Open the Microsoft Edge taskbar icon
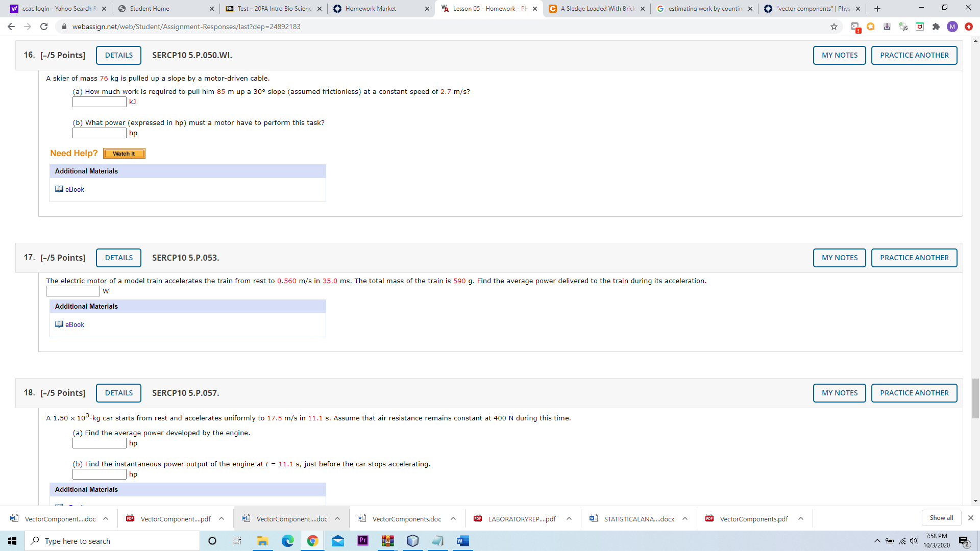Screen dimensions: 980x551 [288, 541]
